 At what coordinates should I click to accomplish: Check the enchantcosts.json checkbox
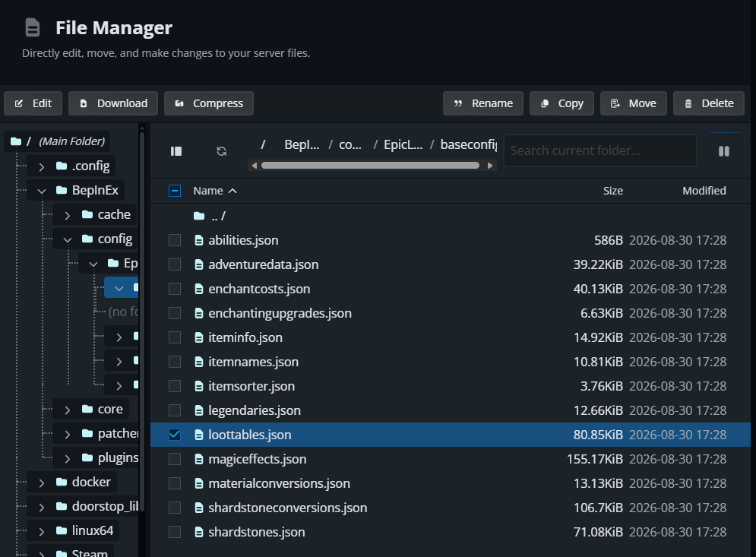175,289
